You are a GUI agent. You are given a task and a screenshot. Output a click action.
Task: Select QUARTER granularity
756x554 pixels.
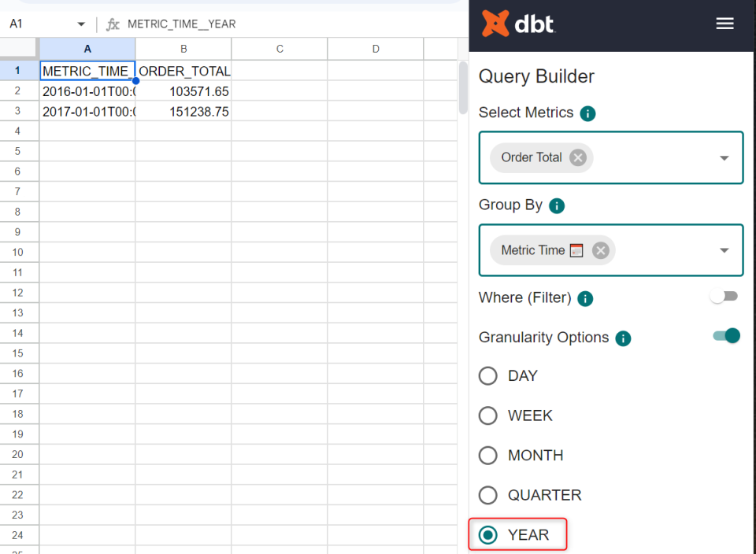pyautogui.click(x=488, y=495)
